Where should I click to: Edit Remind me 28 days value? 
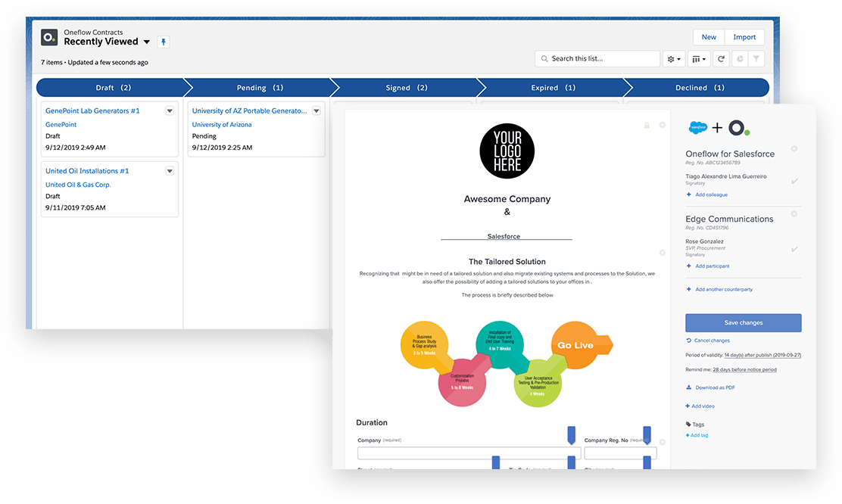[x=745, y=370]
